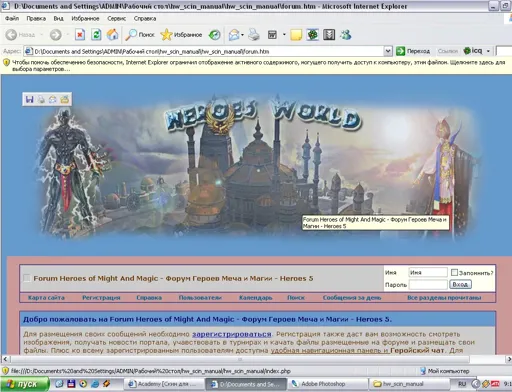Click the Go (Переход) green arrow button
The height and width of the screenshot is (392, 512).
point(413,51)
